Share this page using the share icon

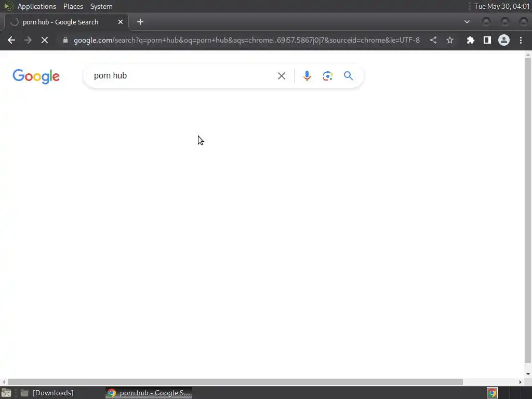(433, 40)
